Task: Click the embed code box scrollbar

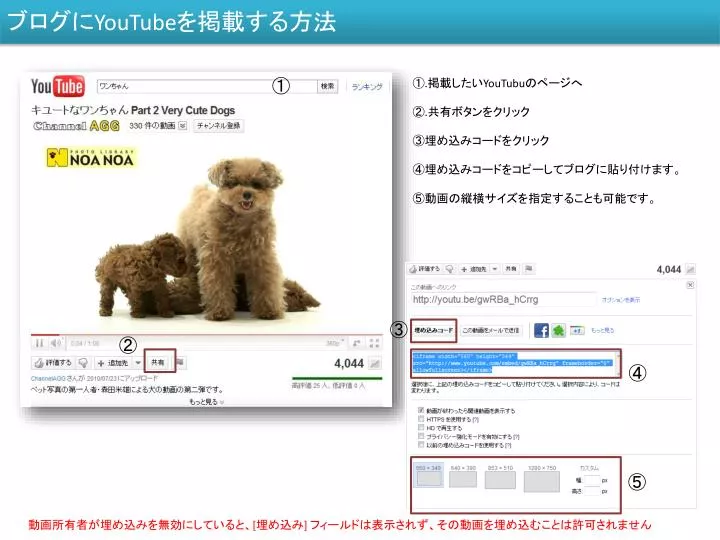Action: pos(618,363)
